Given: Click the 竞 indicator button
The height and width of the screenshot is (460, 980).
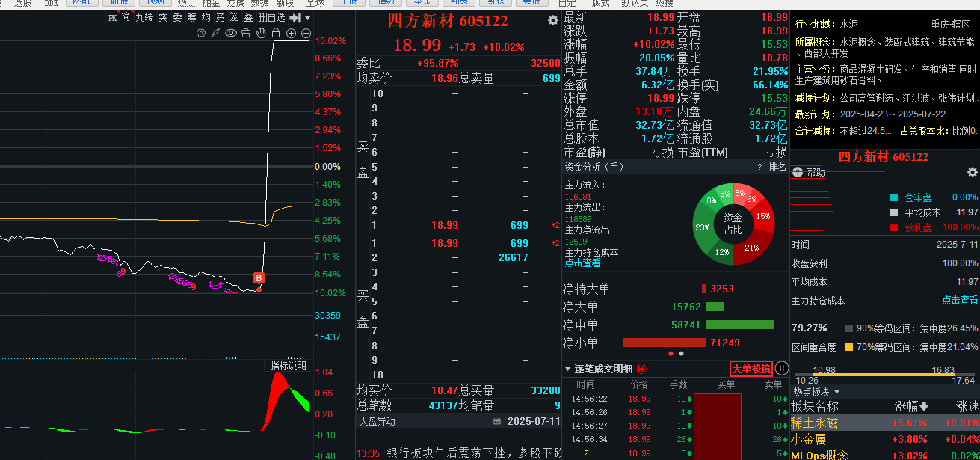Looking at the screenshot, I should coord(220,17).
